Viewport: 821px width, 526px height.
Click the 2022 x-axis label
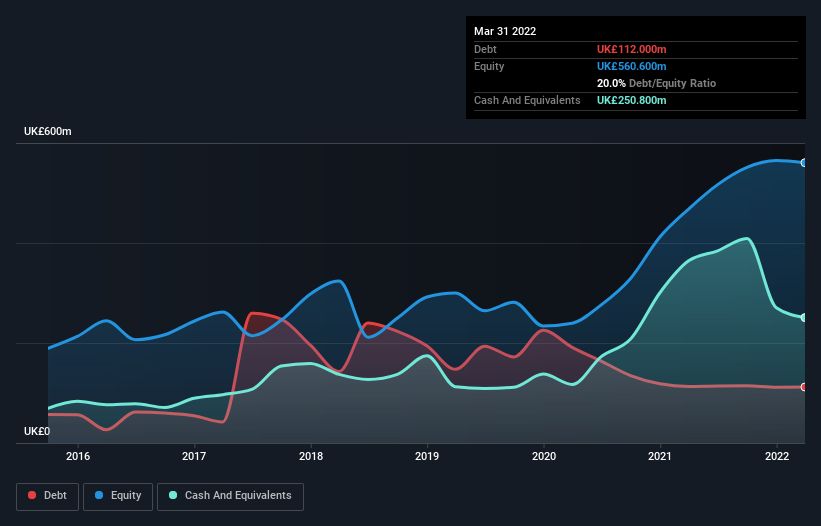coord(777,456)
